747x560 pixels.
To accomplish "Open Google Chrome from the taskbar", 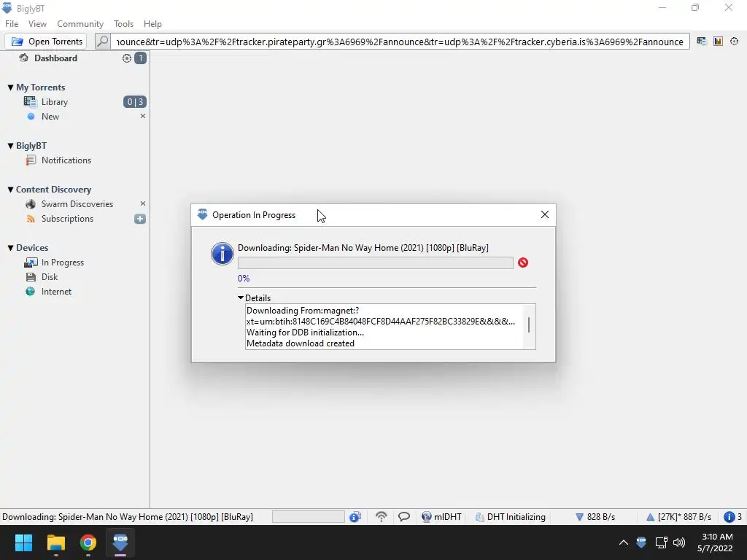I will [88, 542].
